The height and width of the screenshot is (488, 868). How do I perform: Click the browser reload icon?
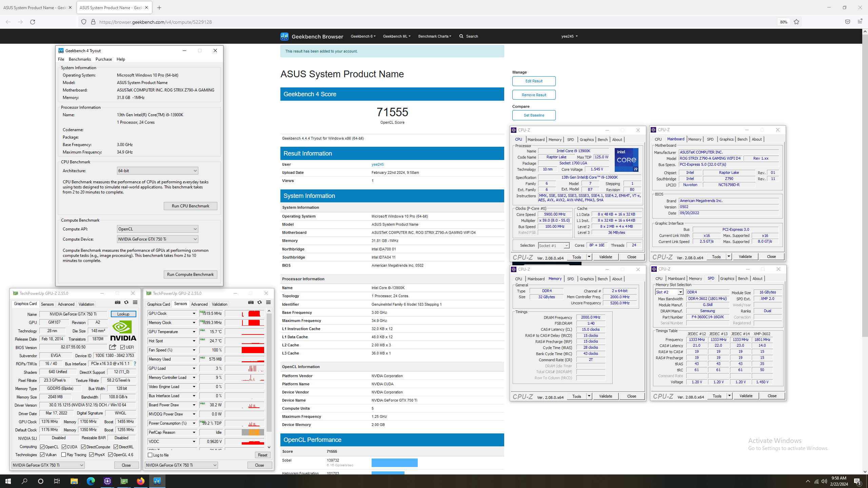(33, 22)
